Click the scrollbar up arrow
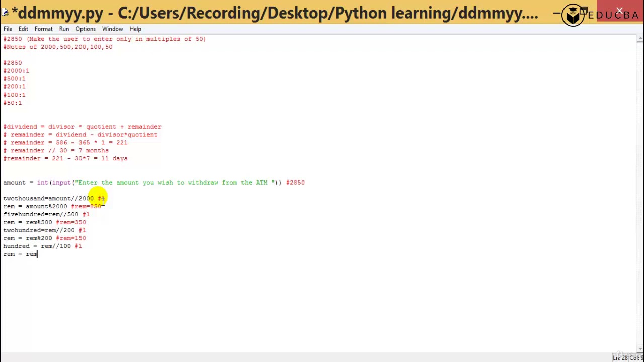 640,38
